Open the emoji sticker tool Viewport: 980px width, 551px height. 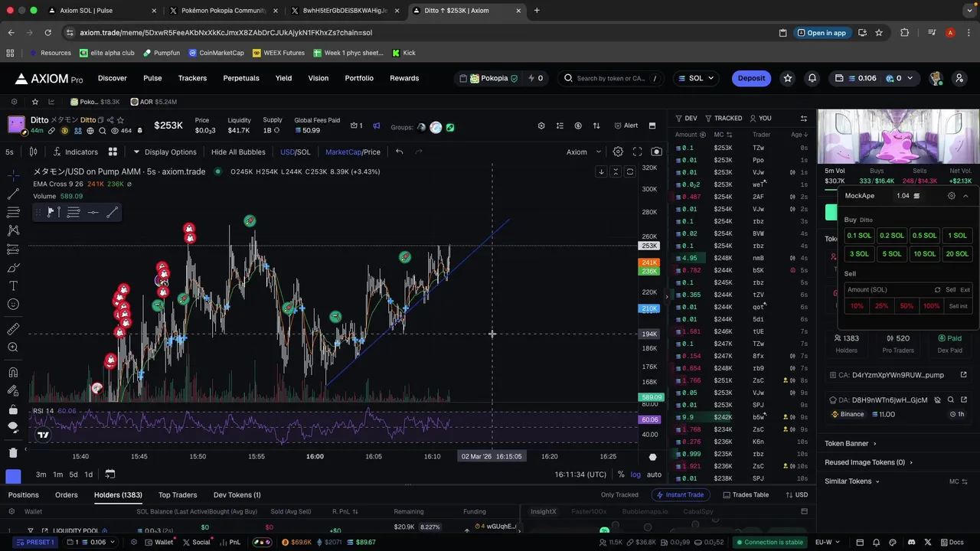[x=13, y=305]
